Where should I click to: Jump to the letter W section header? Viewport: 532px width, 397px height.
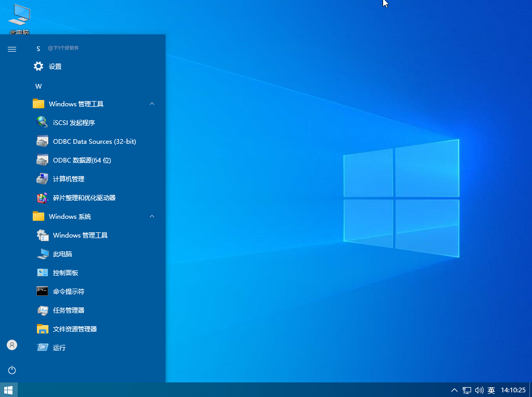tap(39, 86)
